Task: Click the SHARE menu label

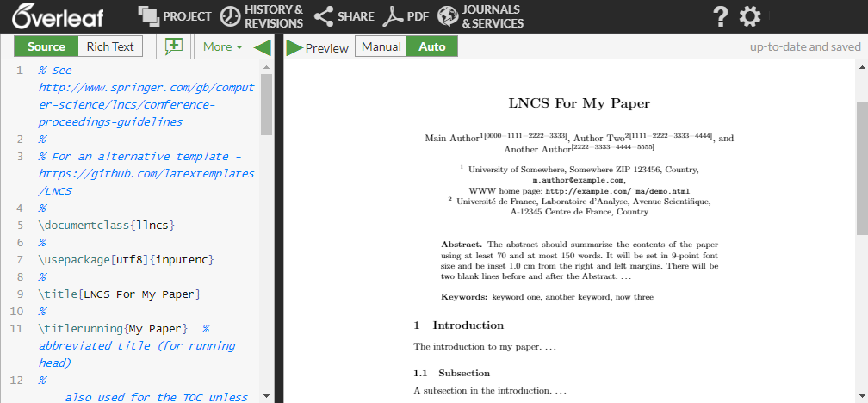Action: point(356,16)
